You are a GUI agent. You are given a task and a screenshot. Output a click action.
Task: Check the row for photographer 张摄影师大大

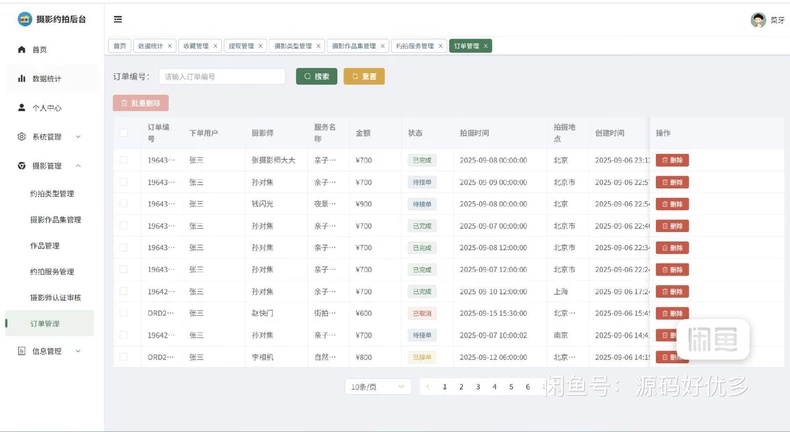[123, 160]
